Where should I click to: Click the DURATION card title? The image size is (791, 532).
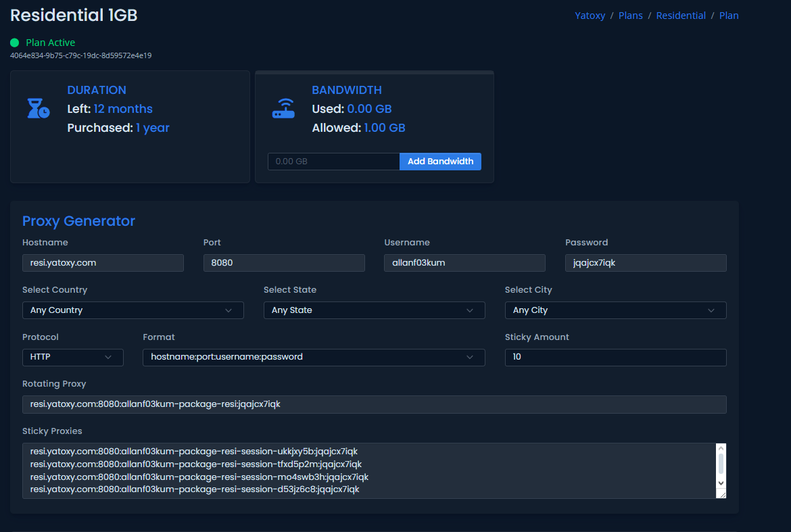point(97,91)
